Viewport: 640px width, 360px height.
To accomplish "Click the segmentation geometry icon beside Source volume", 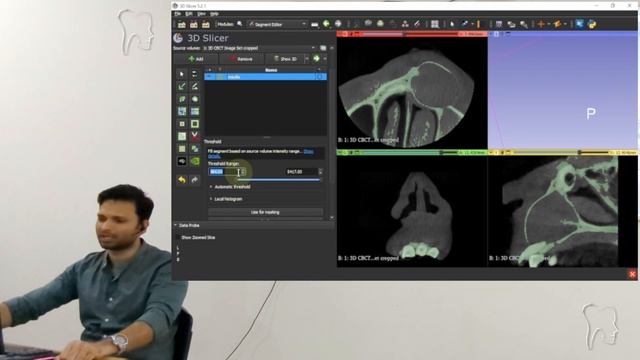I will click(x=323, y=48).
